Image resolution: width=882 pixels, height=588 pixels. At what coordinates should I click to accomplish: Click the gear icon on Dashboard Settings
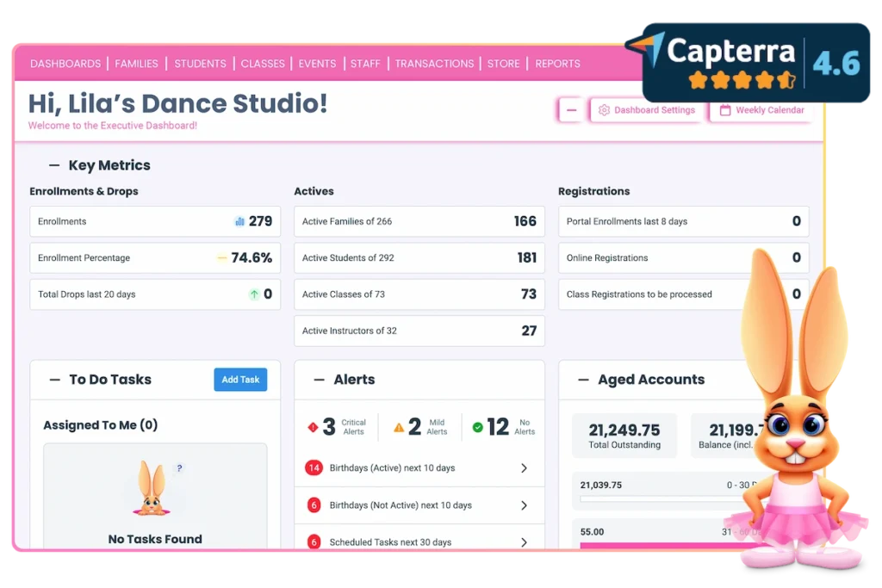(x=603, y=110)
